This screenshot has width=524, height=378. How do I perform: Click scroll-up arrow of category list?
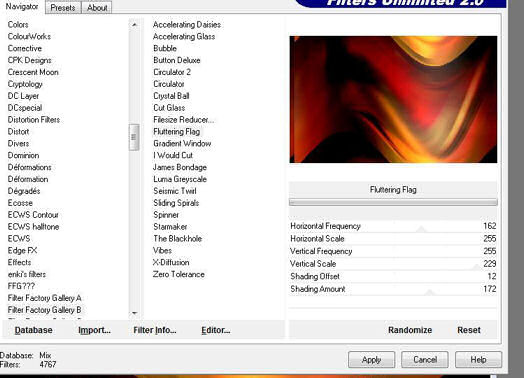(134, 25)
